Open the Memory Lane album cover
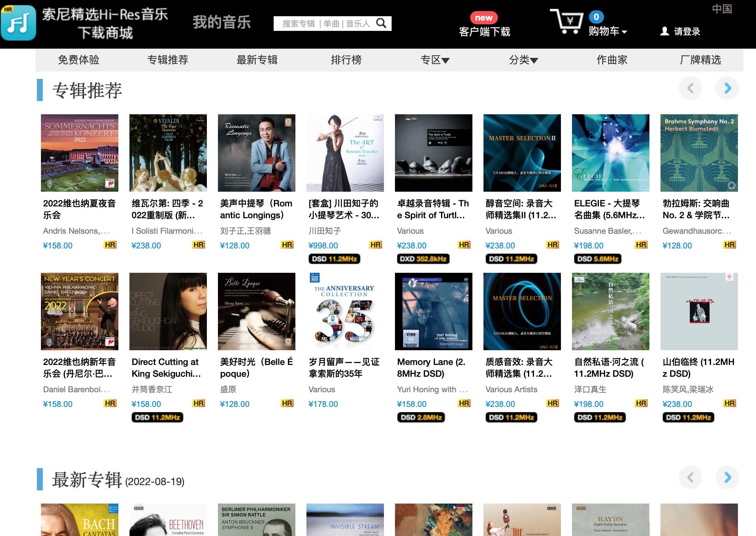 tap(433, 311)
